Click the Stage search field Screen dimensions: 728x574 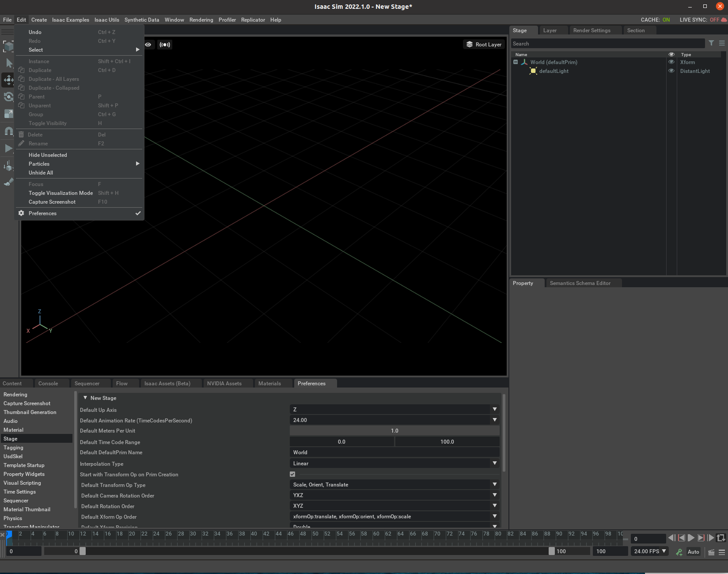click(x=608, y=44)
